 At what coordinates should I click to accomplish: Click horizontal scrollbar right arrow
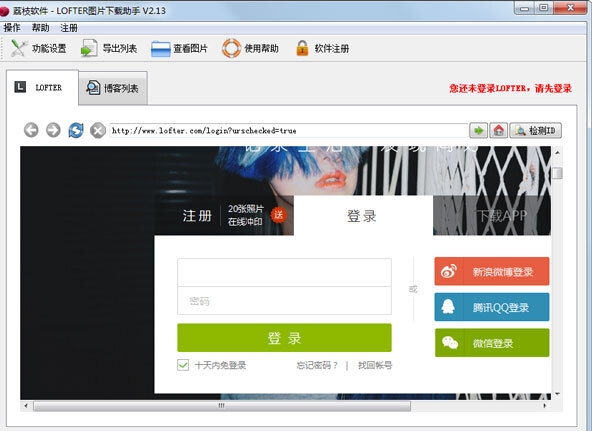544,406
